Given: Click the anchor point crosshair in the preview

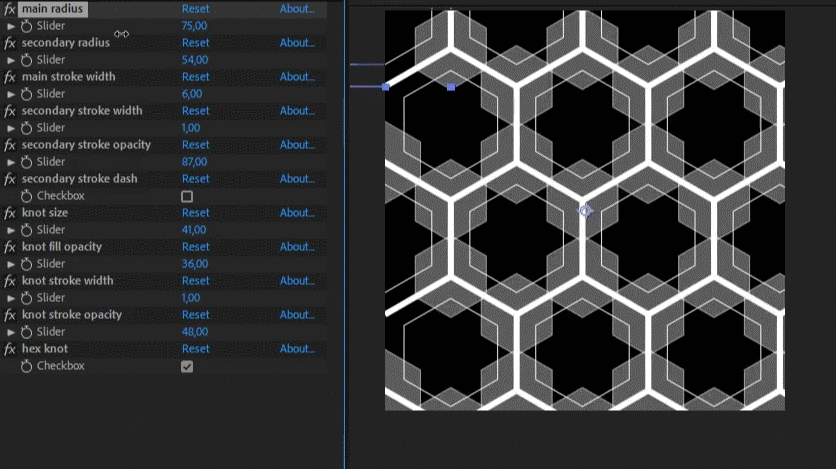Looking at the screenshot, I should [585, 211].
